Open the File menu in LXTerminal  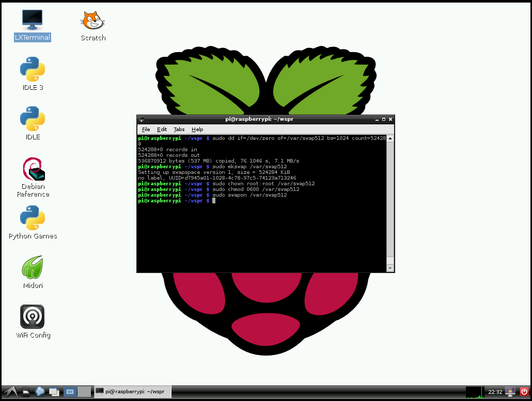(x=146, y=129)
